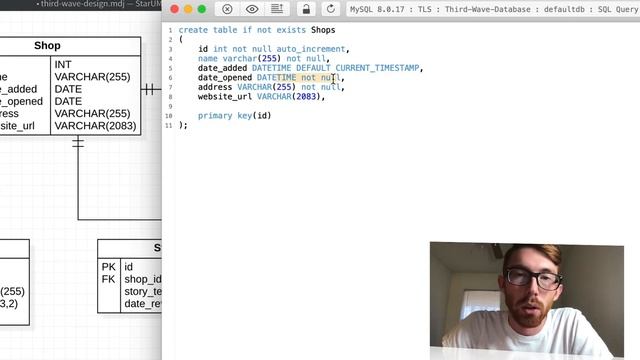Click line number 9 in the gutter
The image size is (640, 360).
(x=170, y=107)
